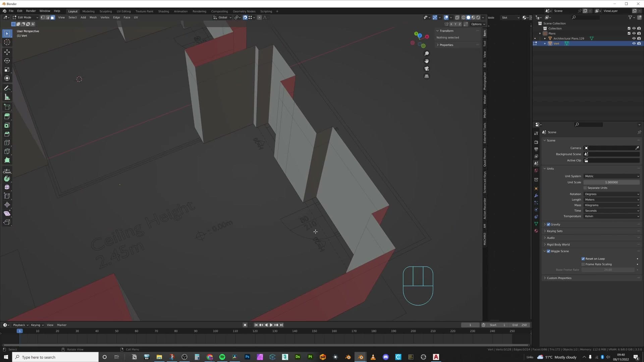Expand the Keying Sets panel
Image resolution: width=644 pixels, height=362 pixels.
point(554,231)
